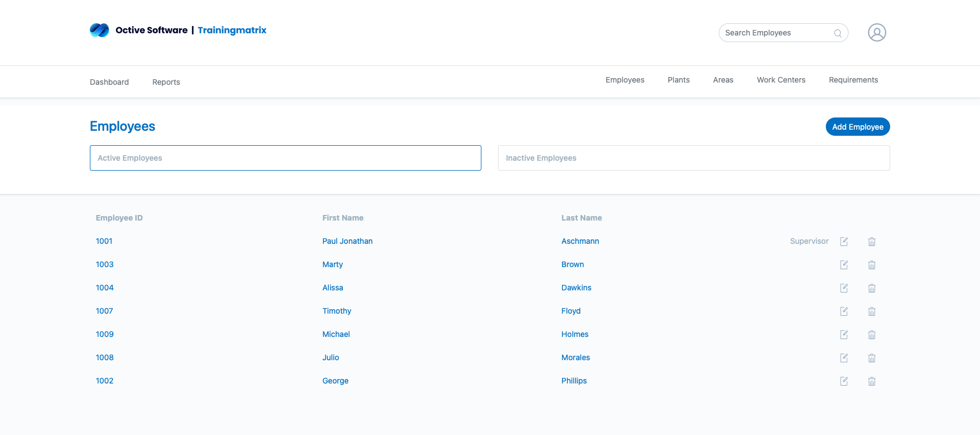980x435 pixels.
Task: Click the edit icon for Paul Jonathan Aschmann
Action: point(844,242)
